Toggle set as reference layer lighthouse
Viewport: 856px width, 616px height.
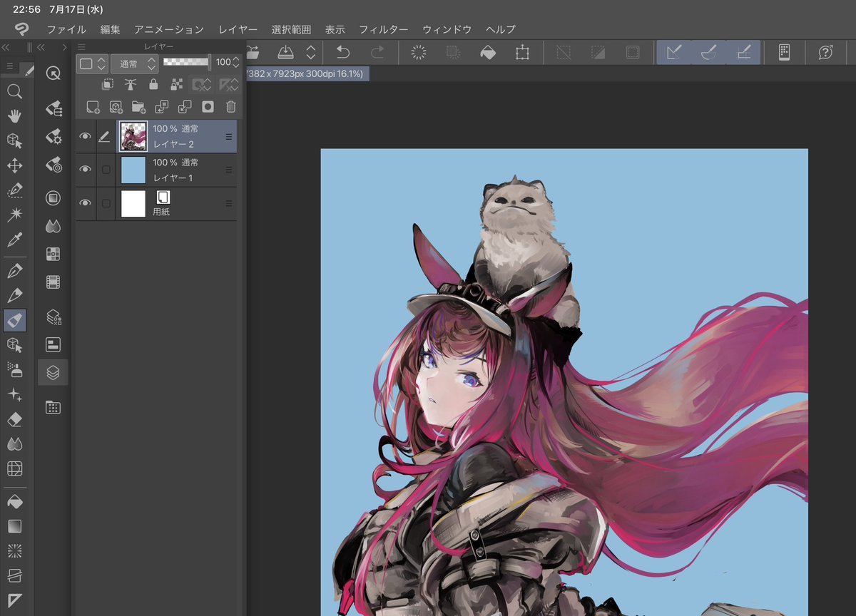(130, 84)
